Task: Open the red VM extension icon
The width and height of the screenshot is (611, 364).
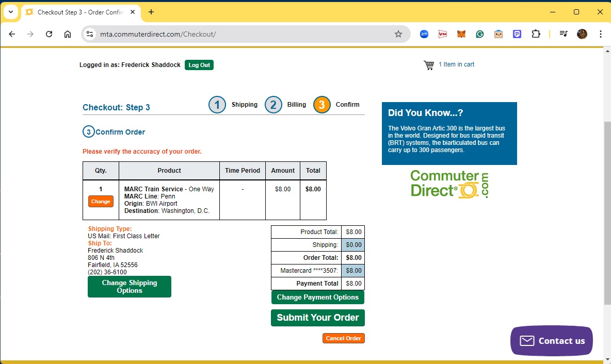Action: tap(443, 34)
